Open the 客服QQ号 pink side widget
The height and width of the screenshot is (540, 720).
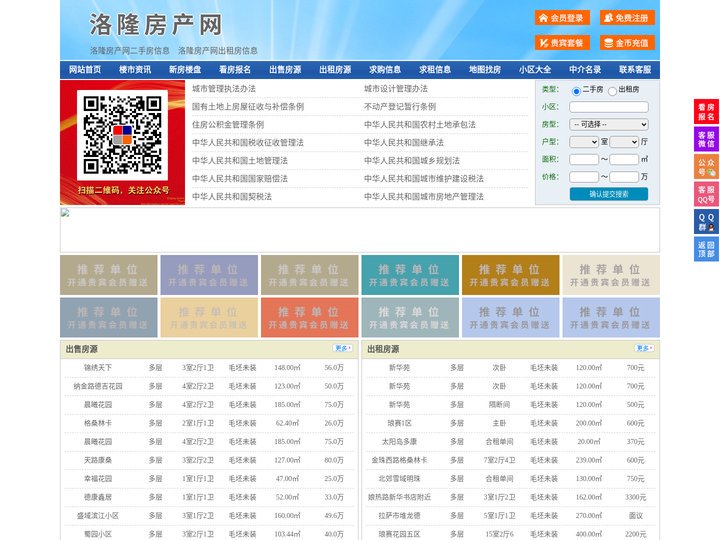coord(706,194)
